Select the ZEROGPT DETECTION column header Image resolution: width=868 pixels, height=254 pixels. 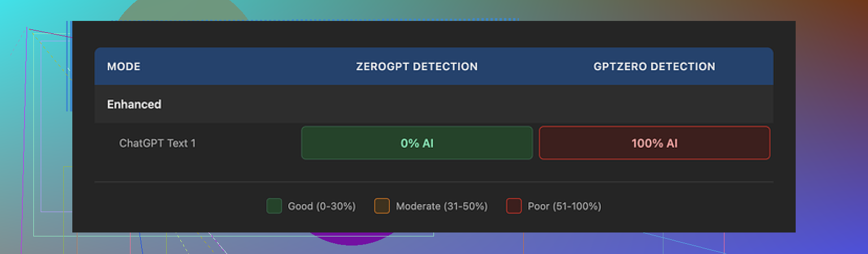click(x=416, y=67)
